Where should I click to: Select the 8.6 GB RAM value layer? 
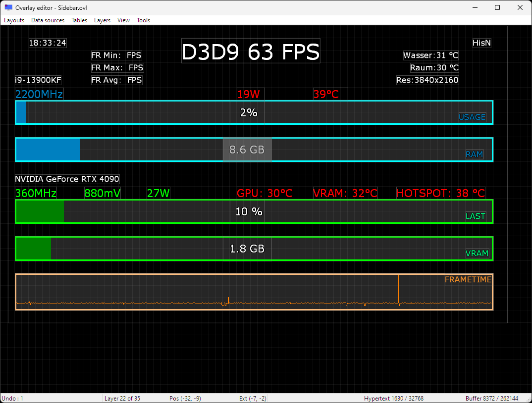(247, 150)
